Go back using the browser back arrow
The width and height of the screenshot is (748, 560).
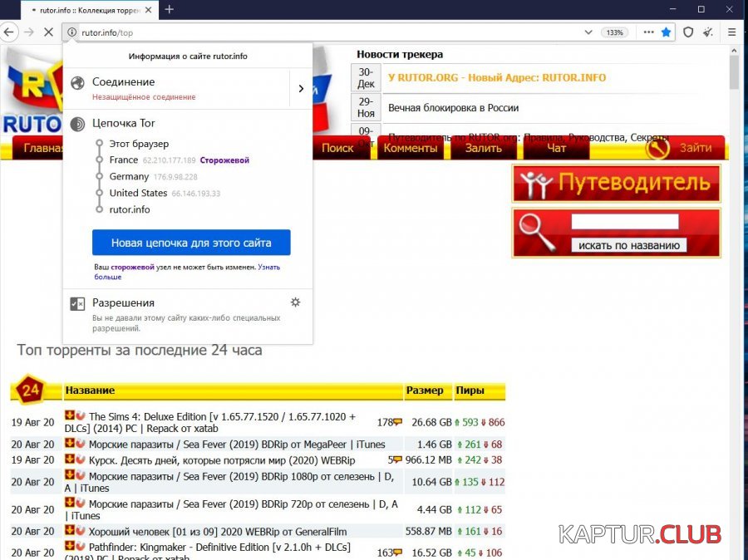9,32
